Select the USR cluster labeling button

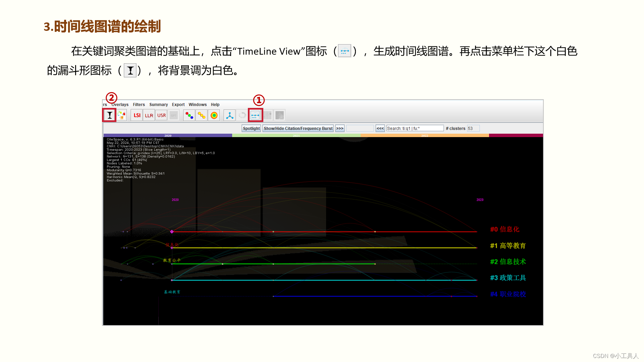click(161, 115)
